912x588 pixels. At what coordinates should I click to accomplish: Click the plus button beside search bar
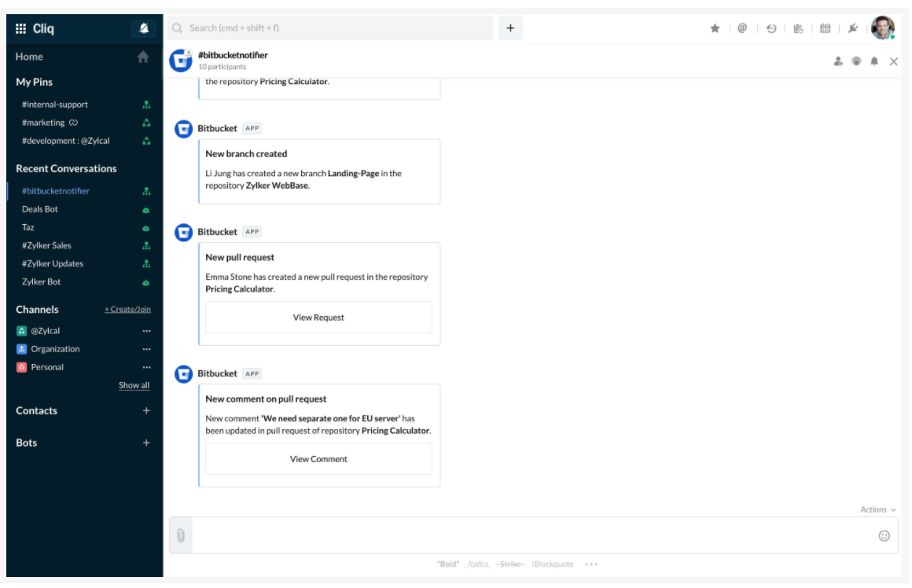click(x=510, y=28)
